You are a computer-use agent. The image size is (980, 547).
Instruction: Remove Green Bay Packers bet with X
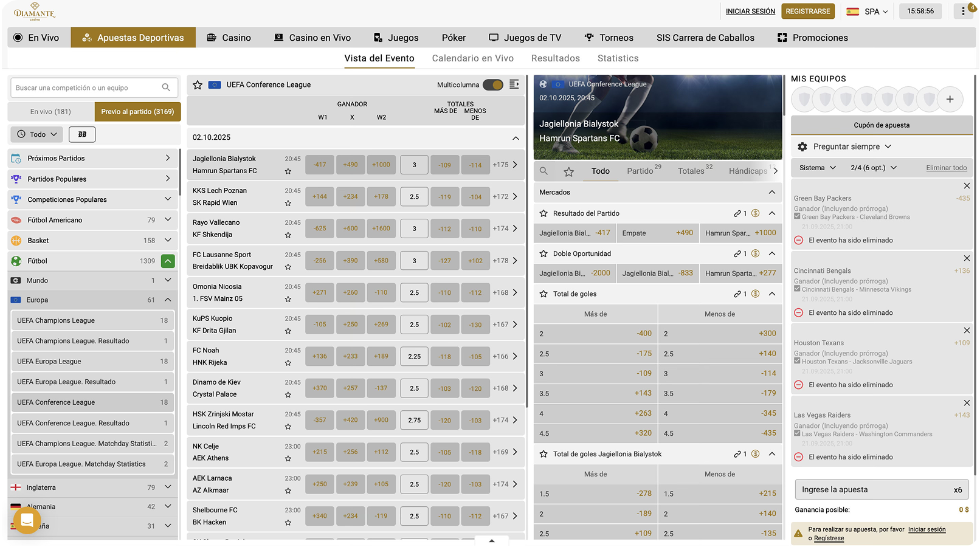967,186
